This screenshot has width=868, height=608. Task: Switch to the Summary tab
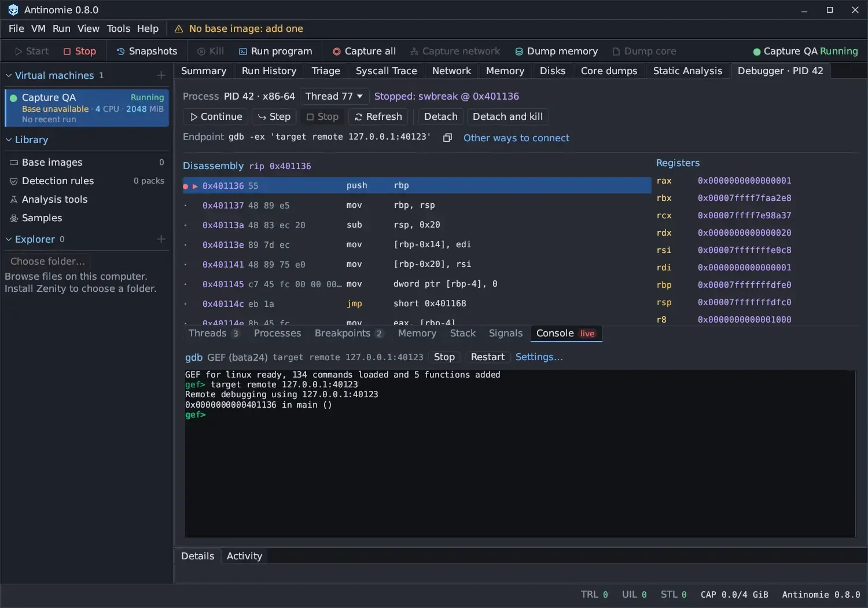204,71
